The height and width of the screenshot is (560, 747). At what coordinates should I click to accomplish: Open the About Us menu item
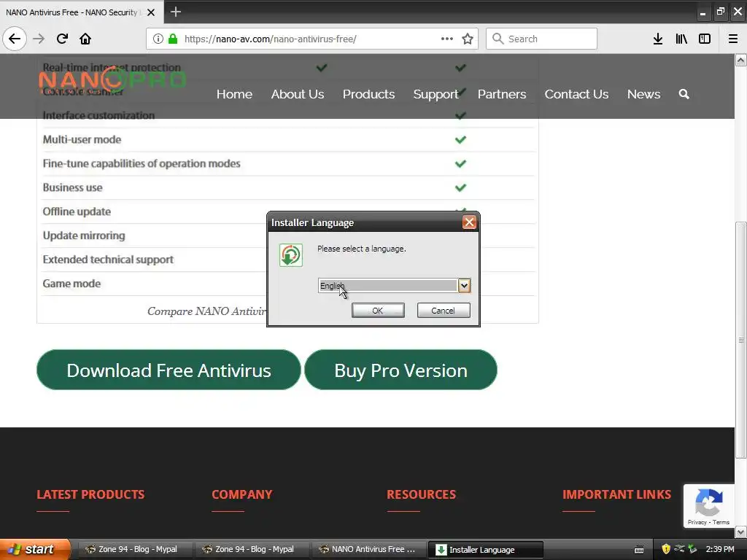298,94
